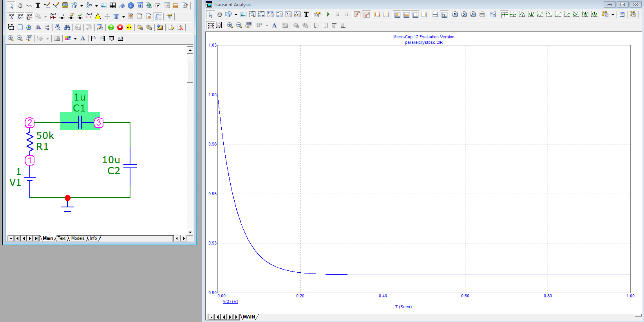The image size is (644, 322).
Task: Zoom in on the schematic window
Action: (x=11, y=38)
